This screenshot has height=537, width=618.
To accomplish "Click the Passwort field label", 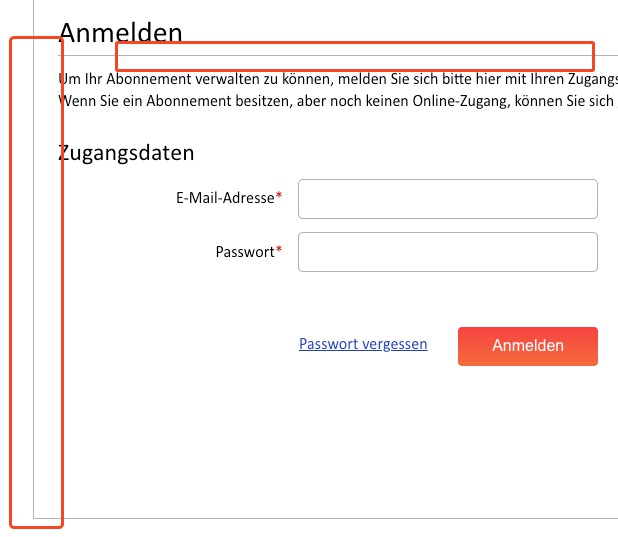I will 244,252.
